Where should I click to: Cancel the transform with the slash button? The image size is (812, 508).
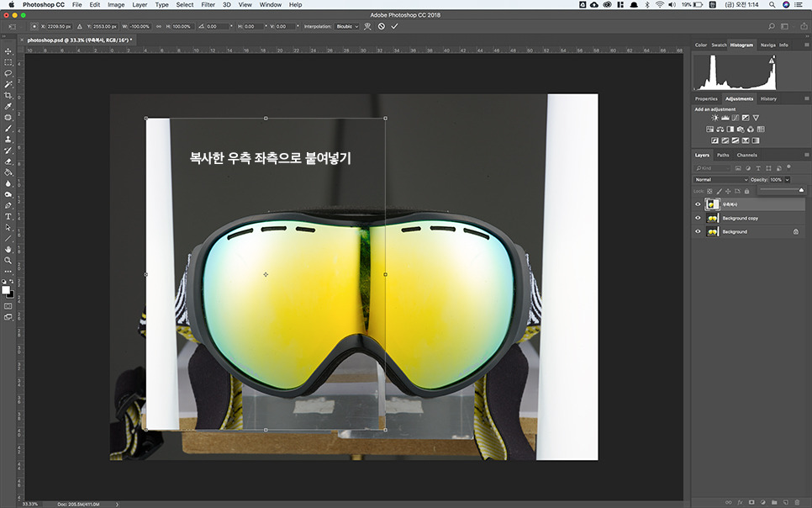tap(381, 26)
